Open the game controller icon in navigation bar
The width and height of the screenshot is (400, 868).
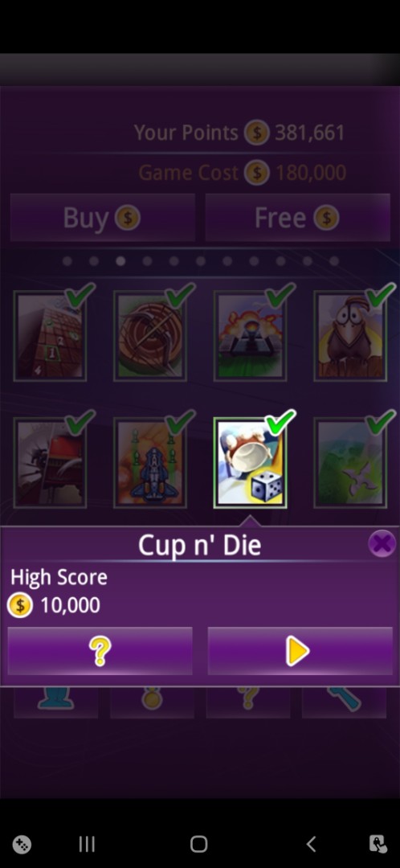[22, 844]
